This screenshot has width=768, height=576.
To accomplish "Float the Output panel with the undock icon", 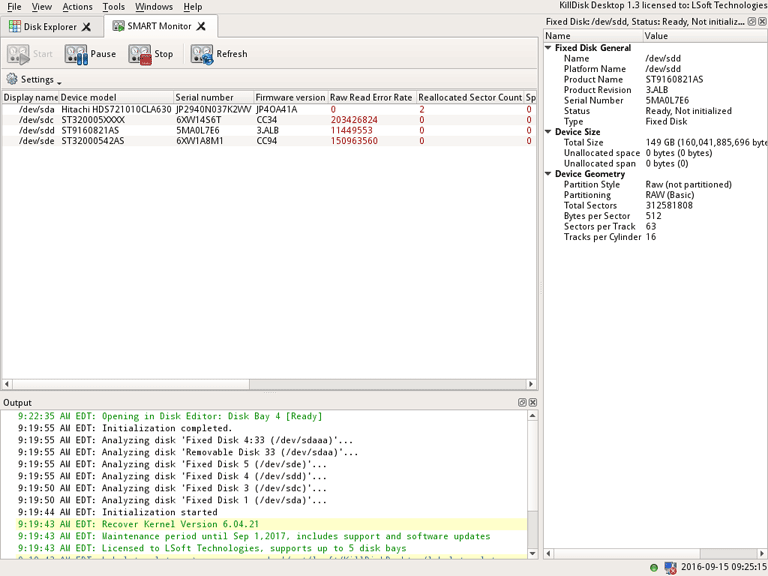I will click(x=522, y=402).
